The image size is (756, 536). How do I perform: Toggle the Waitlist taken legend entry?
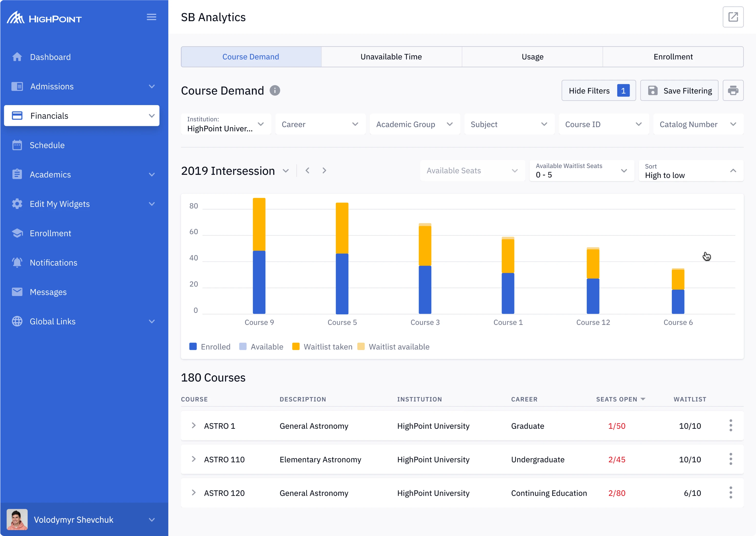click(x=322, y=347)
